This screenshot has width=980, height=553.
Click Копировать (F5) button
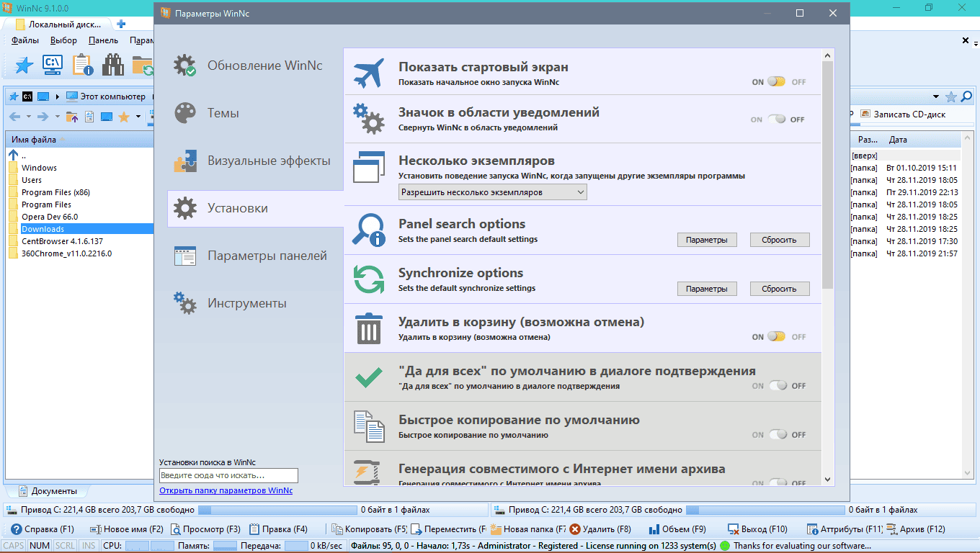pos(370,529)
